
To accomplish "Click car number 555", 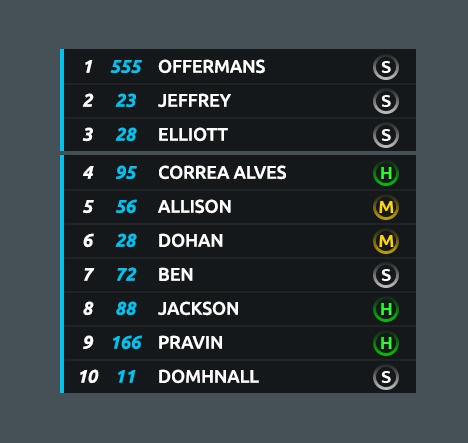I will click(126, 67).
